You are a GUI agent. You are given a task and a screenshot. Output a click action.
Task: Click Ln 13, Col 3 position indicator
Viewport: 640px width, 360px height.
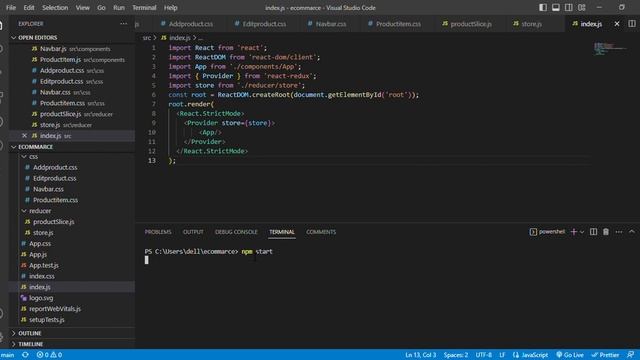pyautogui.click(x=420, y=355)
